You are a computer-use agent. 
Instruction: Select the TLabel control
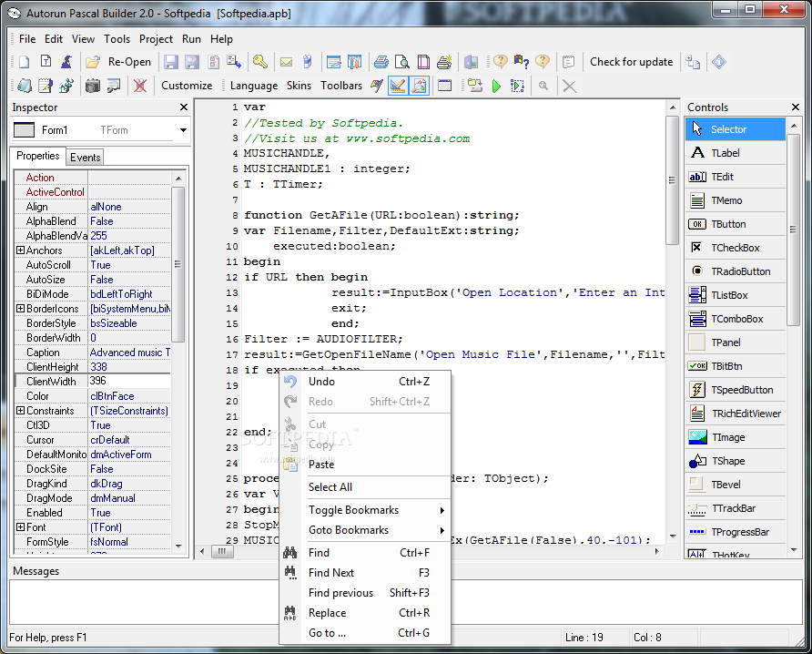point(736,153)
